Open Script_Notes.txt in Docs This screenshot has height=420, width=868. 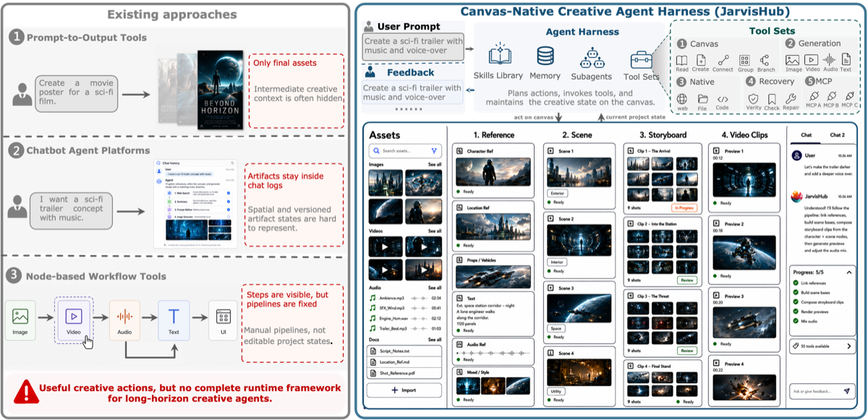tap(405, 350)
